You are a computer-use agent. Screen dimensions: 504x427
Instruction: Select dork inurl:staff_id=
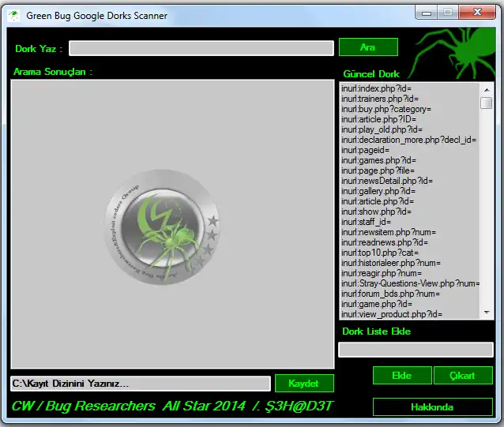pyautogui.click(x=366, y=222)
